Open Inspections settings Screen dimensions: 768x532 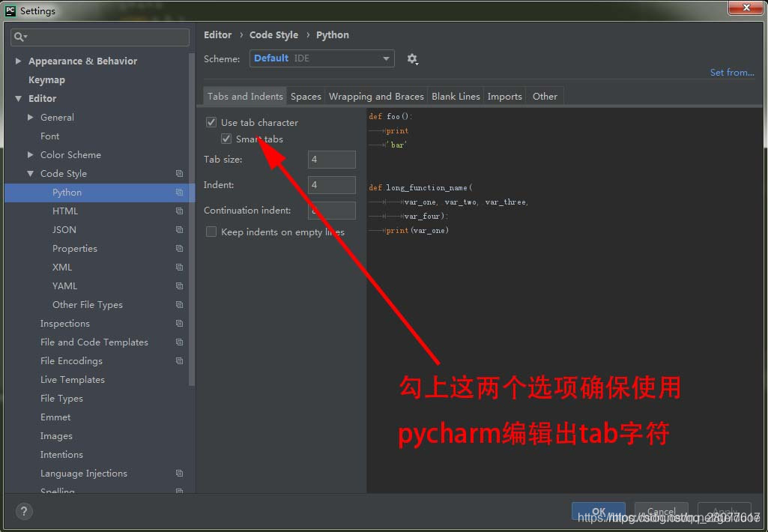point(64,323)
